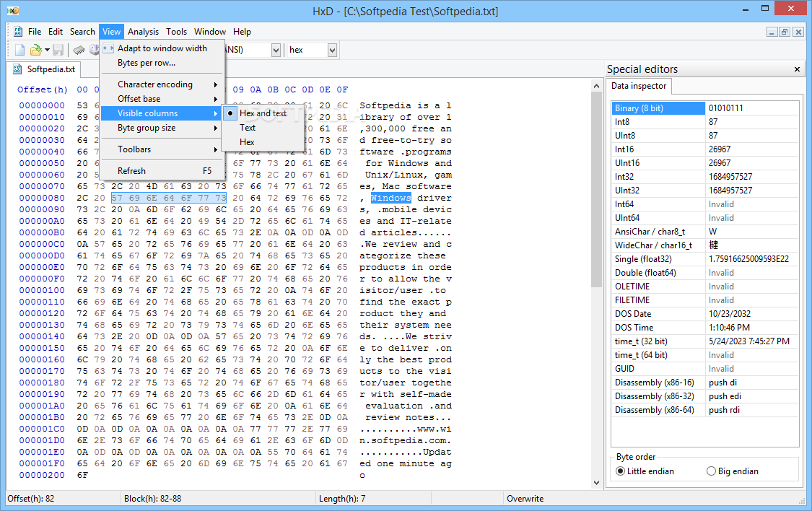
Task: Click highlighted Windows in text column
Action: pos(390,198)
